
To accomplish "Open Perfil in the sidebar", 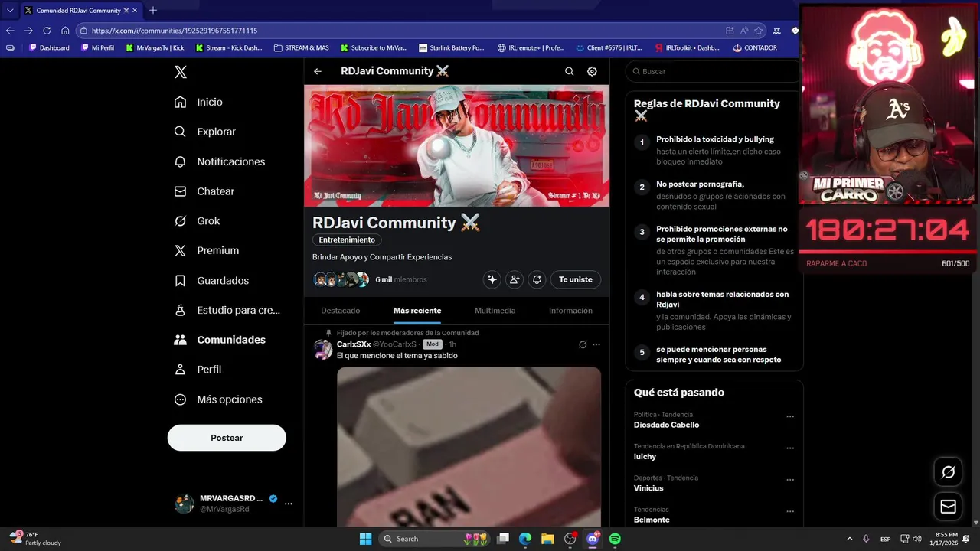I will click(x=198, y=370).
